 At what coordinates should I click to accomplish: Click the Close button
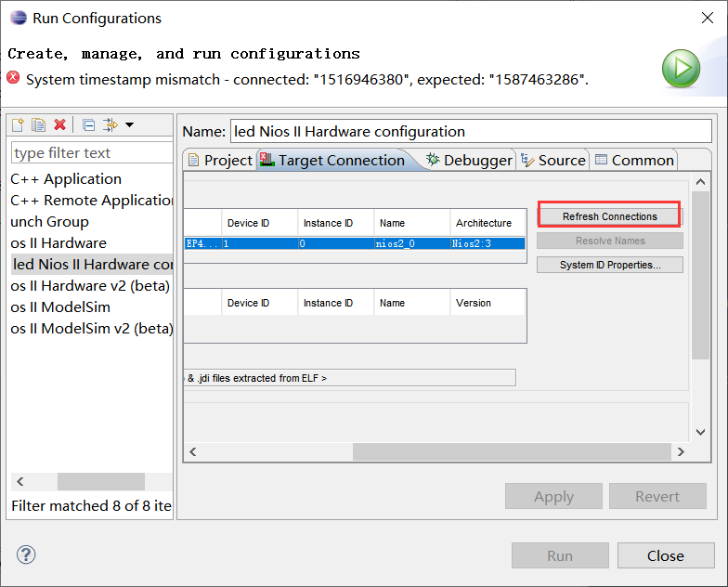665,555
